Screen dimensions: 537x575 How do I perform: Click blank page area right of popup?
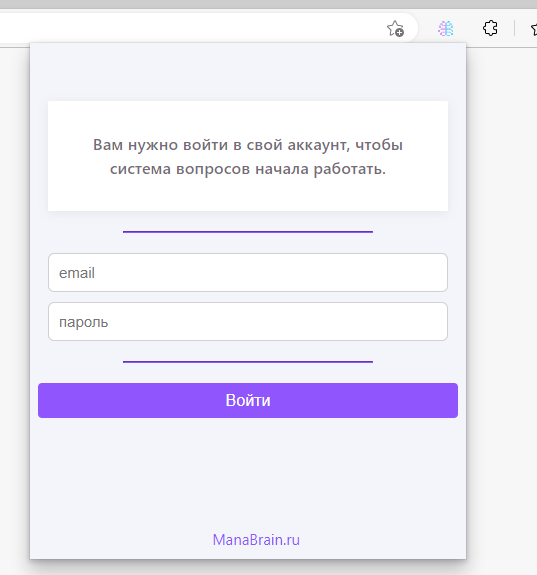[503, 293]
